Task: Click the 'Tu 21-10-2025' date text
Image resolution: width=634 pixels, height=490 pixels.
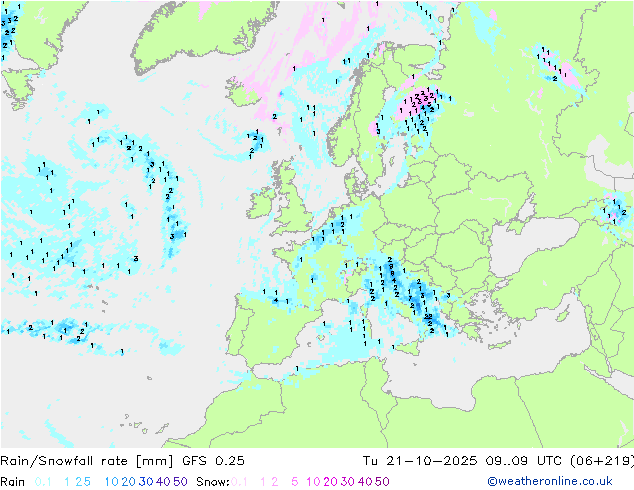Action: pyautogui.click(x=420, y=461)
